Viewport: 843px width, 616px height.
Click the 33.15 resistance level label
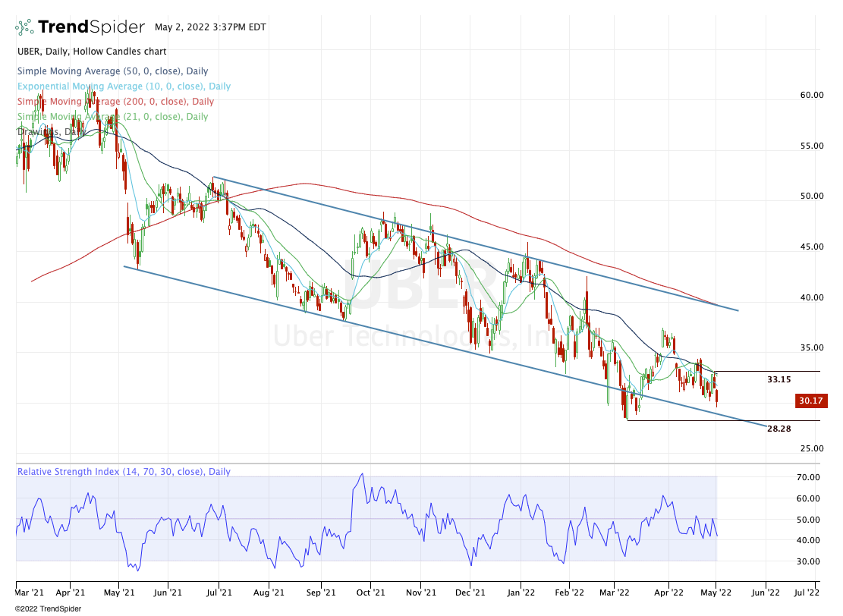point(779,379)
